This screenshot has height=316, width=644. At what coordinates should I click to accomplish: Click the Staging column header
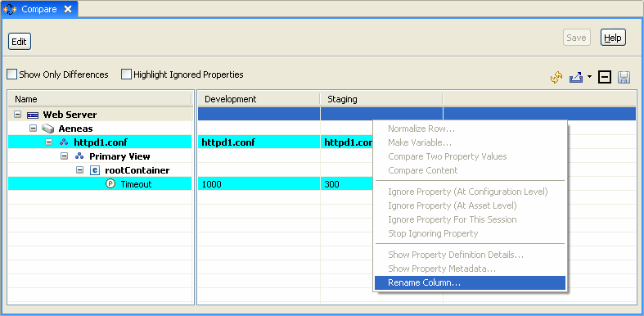pyautogui.click(x=381, y=99)
